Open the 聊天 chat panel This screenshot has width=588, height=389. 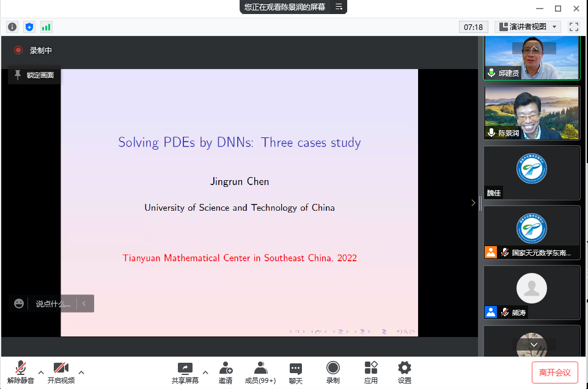295,371
